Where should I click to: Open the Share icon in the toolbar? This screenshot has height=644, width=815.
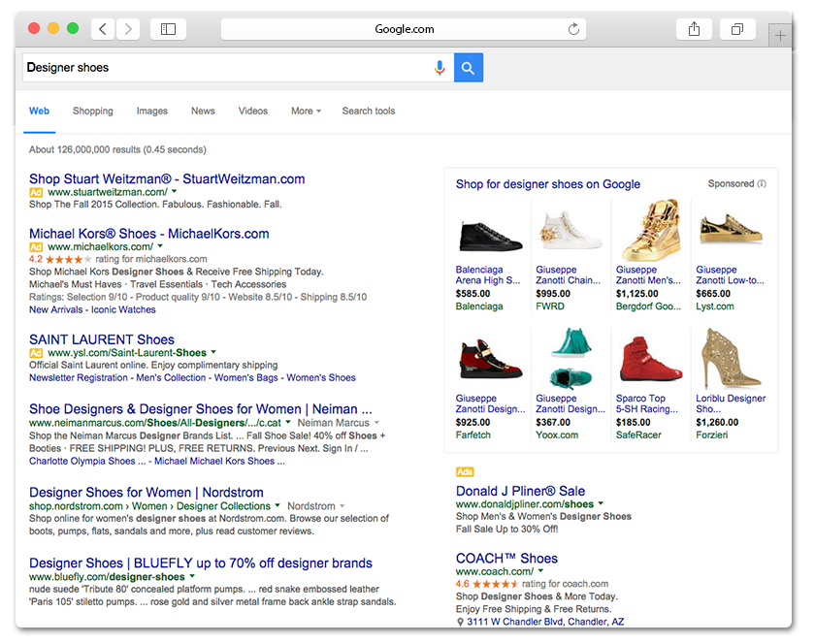click(x=694, y=29)
